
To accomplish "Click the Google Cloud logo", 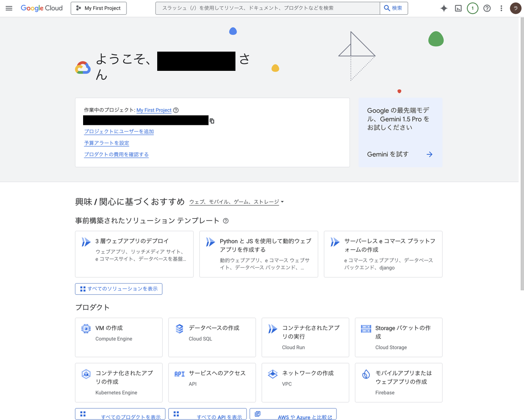I will (x=42, y=8).
